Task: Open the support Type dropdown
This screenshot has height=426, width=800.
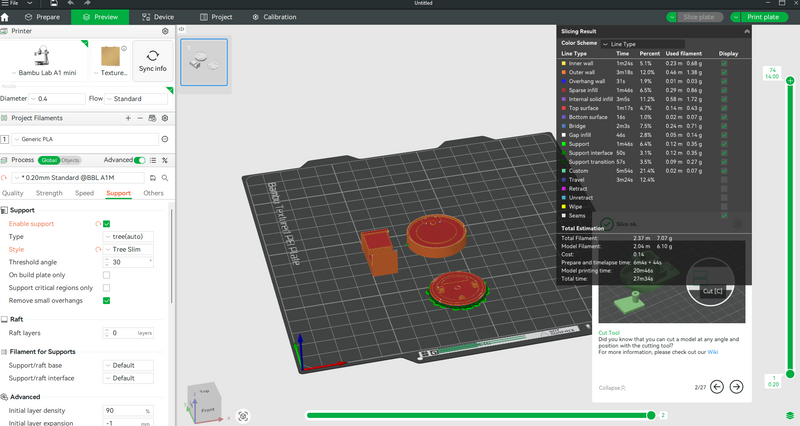Action: click(x=128, y=237)
